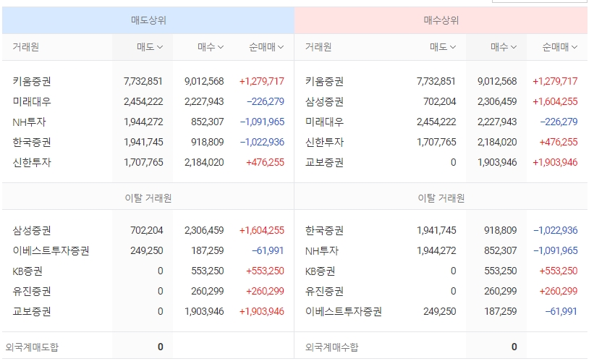
Task: Click -61,991 순매매 in 매수상위 이베스트투자증권 row
Action: tap(561, 311)
